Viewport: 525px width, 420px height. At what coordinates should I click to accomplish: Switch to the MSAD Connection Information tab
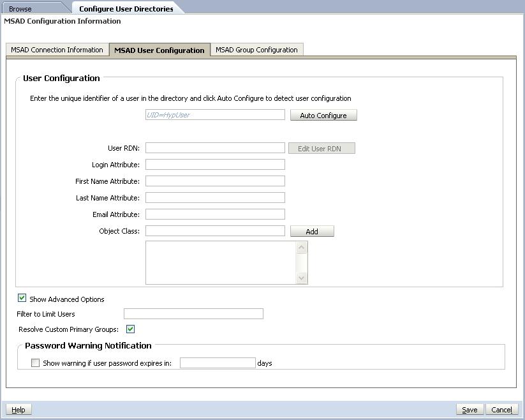coord(56,49)
